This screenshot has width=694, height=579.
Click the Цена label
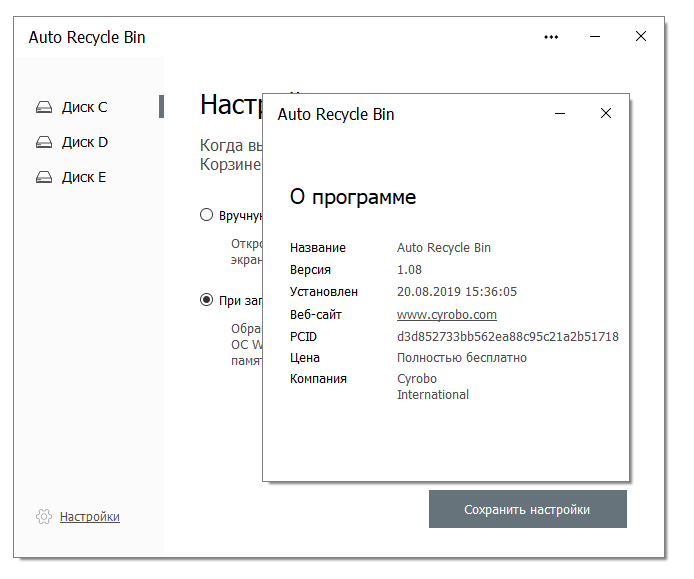click(305, 358)
